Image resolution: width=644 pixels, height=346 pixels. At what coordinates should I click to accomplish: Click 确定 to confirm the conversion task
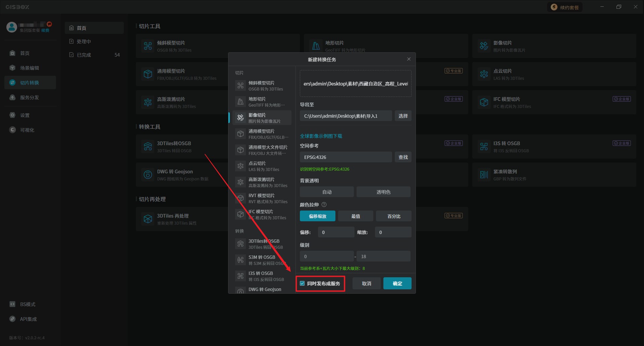(397, 283)
